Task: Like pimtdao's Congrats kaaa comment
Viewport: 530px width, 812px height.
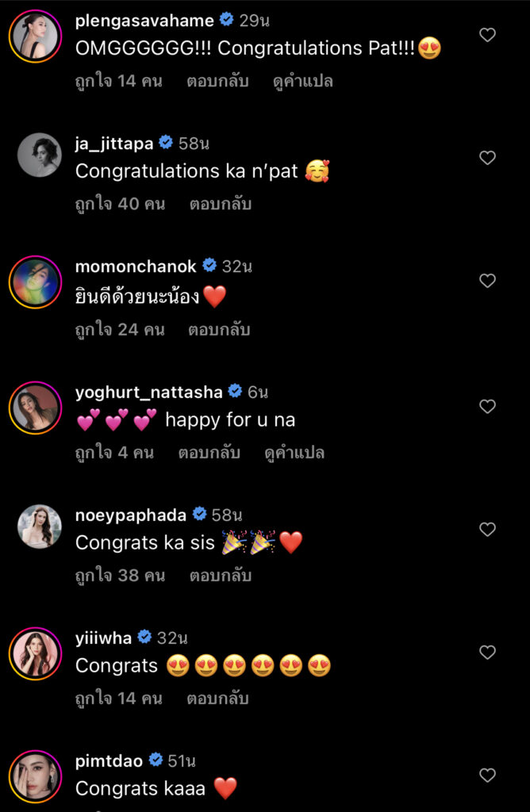Action: point(488,775)
